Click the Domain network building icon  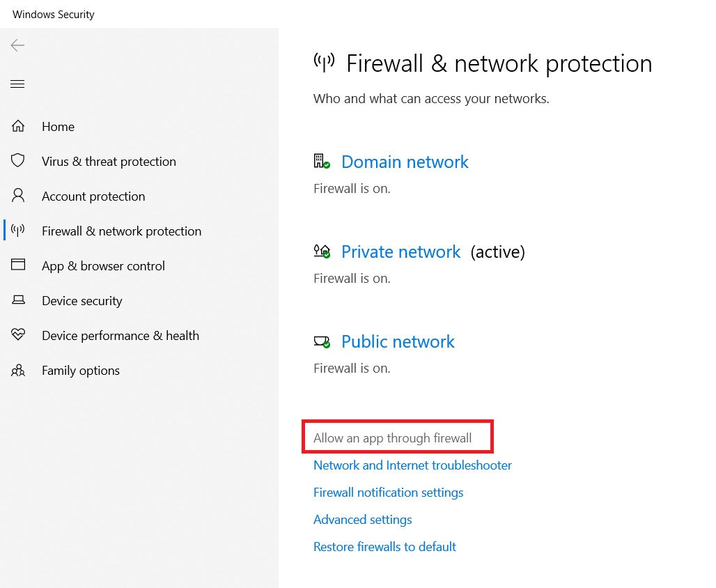321,162
